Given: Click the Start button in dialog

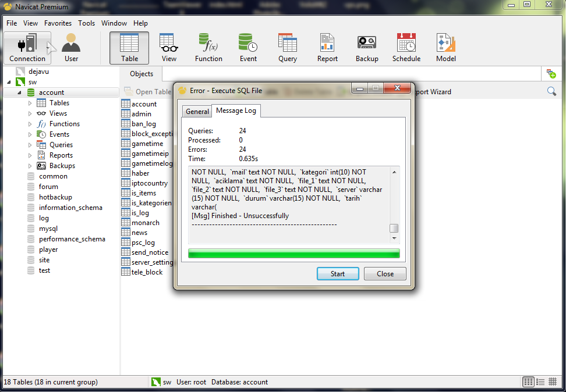Looking at the screenshot, I should [x=338, y=274].
